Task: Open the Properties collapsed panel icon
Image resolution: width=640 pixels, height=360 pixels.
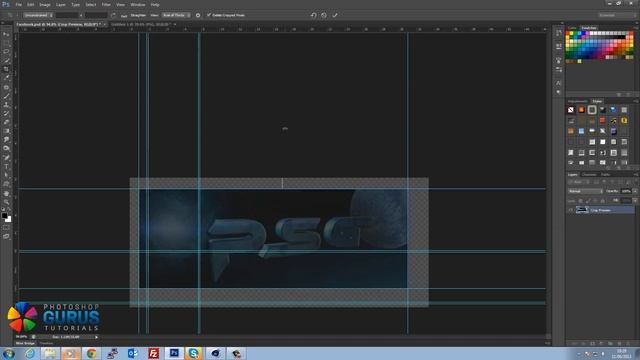Action: pos(559,47)
